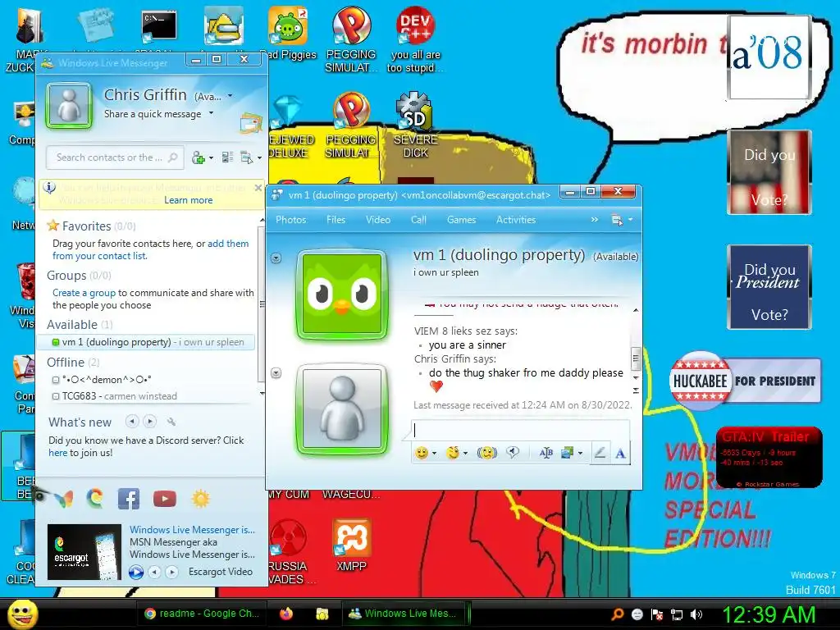Play the Escargot Video

[x=136, y=572]
